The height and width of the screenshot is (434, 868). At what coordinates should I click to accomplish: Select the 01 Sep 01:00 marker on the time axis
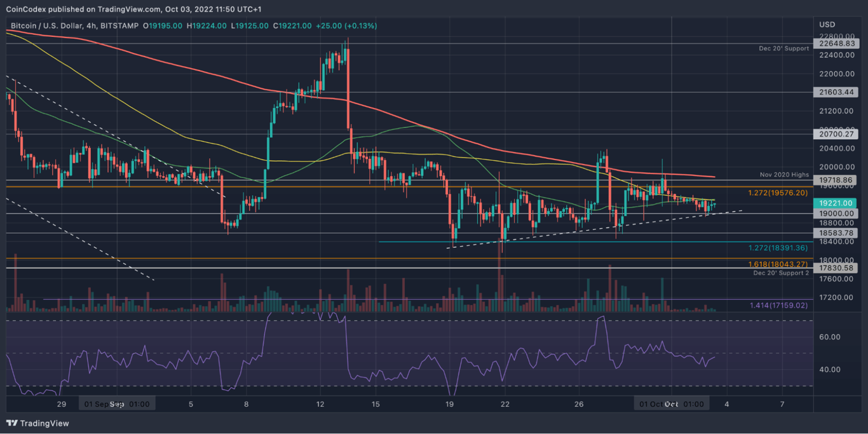pos(116,403)
